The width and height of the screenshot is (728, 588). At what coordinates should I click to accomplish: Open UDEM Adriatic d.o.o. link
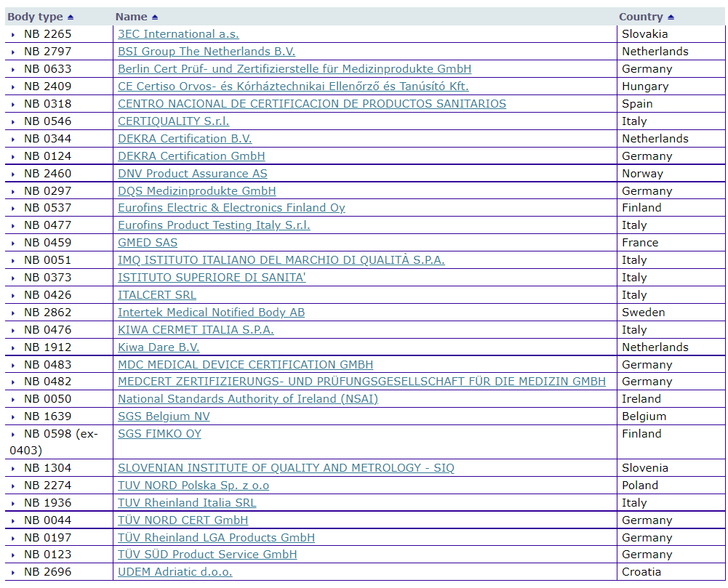click(x=175, y=571)
